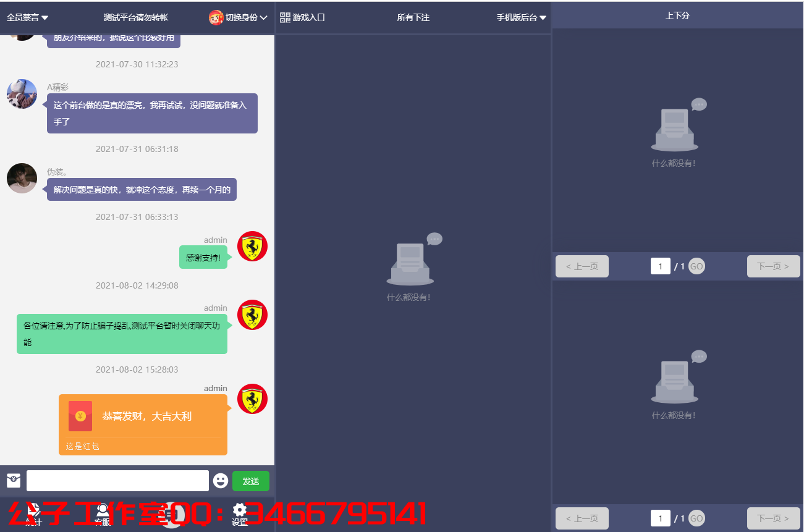804x532 pixels.
Task: Click the green 发送 button
Action: point(251,481)
